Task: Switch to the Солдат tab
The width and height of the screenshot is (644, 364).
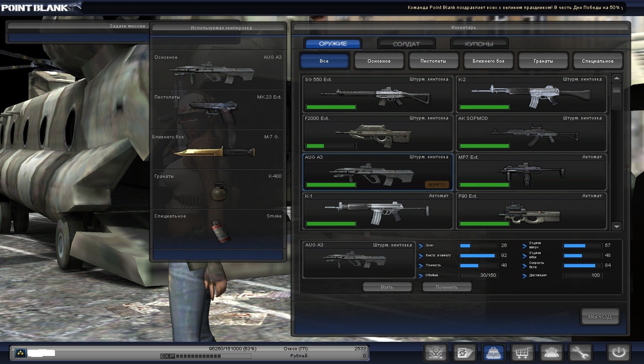Action: pos(406,44)
